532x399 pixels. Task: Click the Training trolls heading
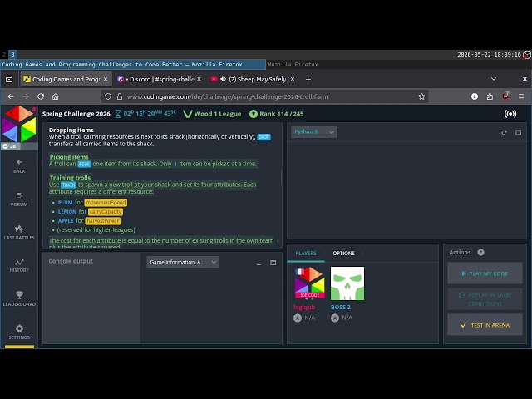click(x=70, y=178)
